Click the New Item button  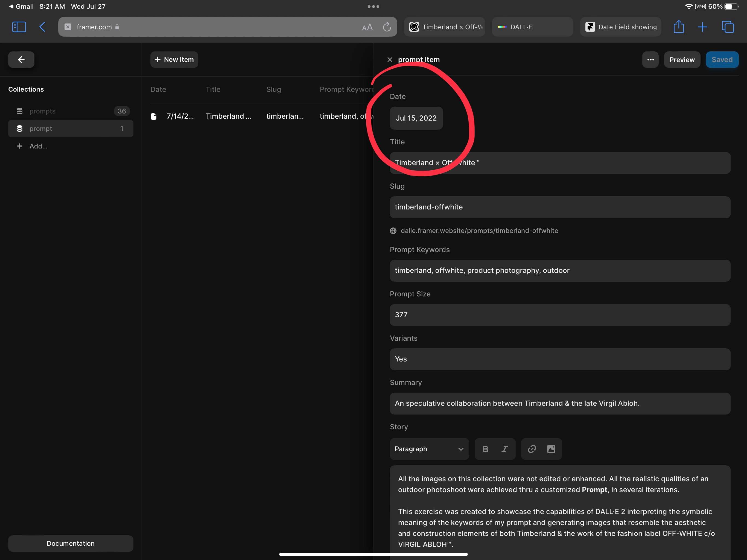pyautogui.click(x=174, y=60)
